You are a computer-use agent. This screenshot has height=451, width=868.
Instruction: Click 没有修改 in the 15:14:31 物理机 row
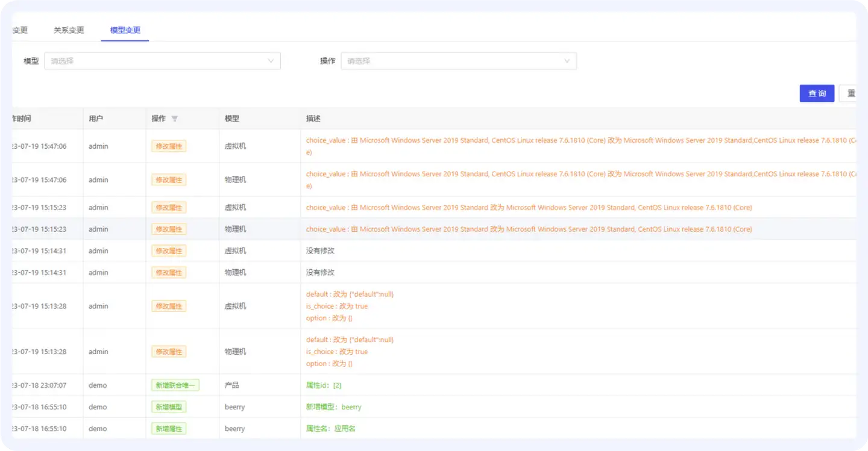320,273
